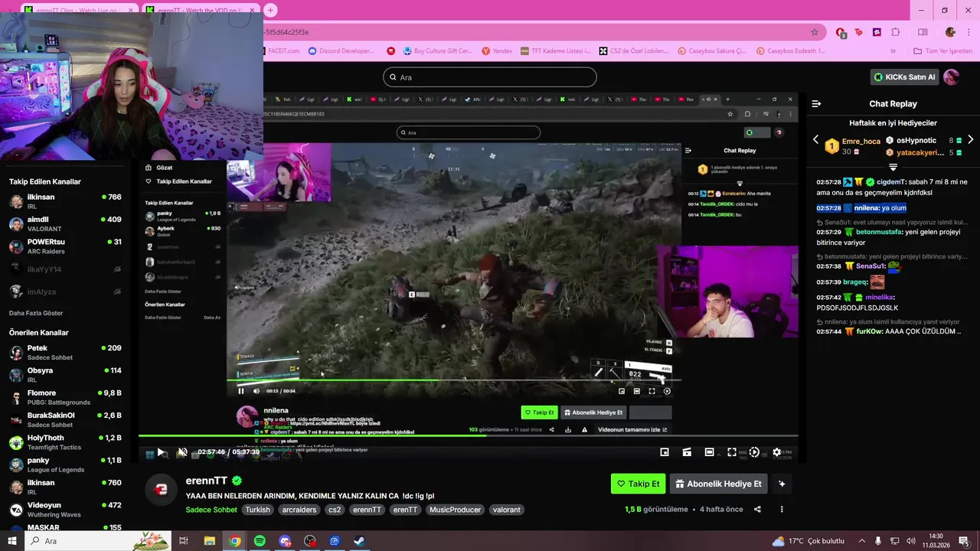
Task: Select the valorant tag
Action: coord(507,510)
